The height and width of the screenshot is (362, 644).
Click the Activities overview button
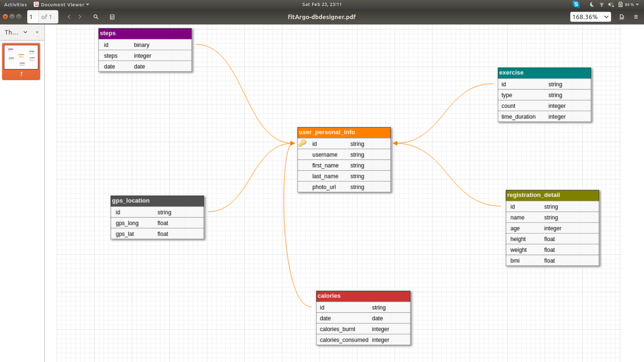pos(15,4)
